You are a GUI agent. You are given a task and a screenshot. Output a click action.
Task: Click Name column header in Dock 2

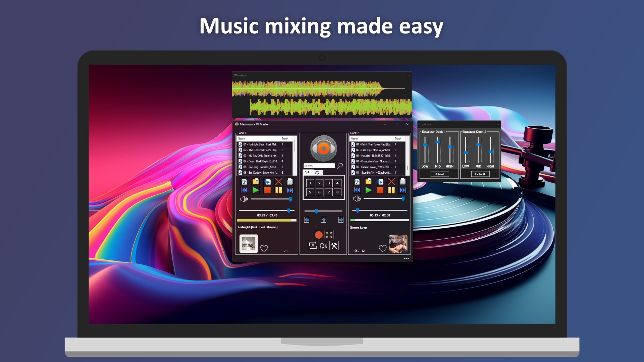[354, 138]
